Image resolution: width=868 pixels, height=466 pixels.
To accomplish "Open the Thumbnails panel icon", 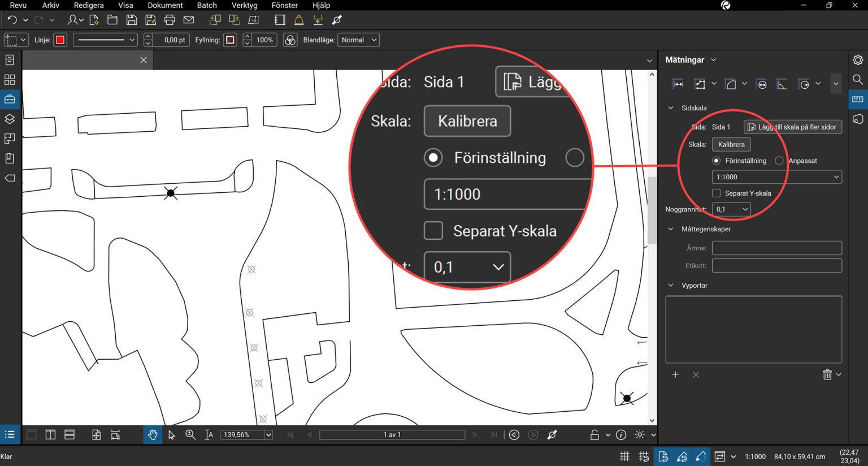I will (x=10, y=80).
